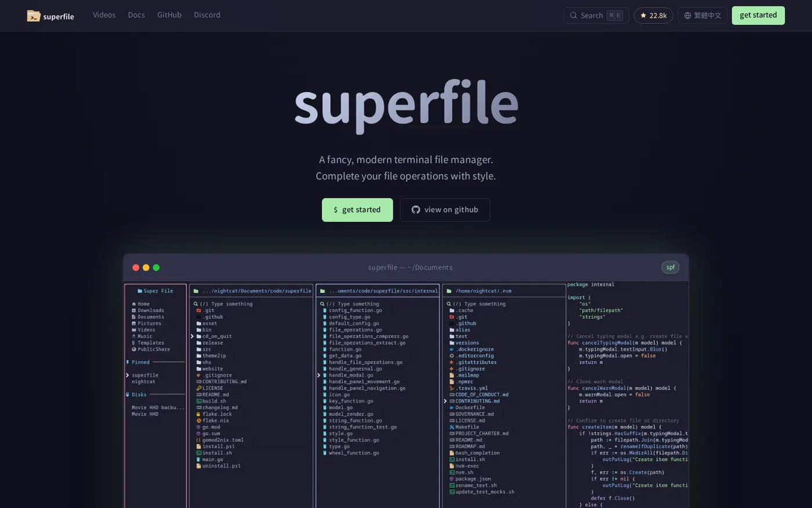This screenshot has height=508, width=812.
Task: Click the file icon beside 'main.go'
Action: tap(199, 459)
